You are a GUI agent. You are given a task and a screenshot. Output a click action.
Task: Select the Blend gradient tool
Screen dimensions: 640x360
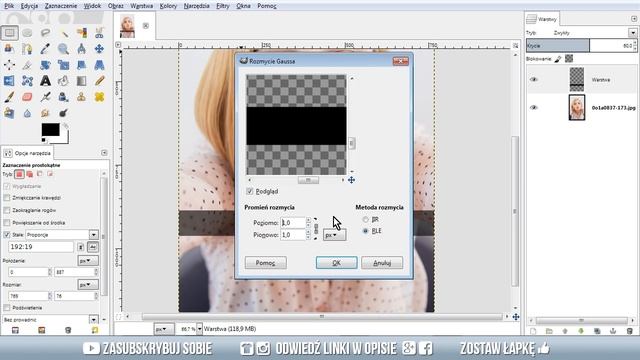click(x=81, y=81)
